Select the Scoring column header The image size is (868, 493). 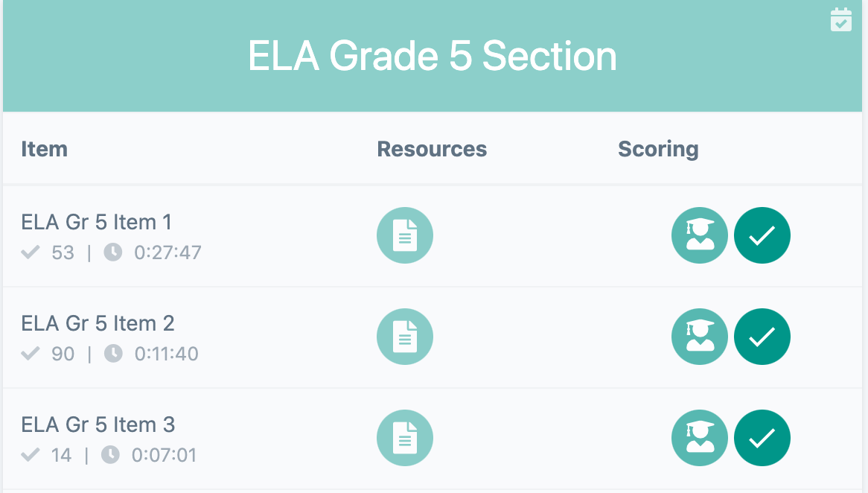[658, 149]
